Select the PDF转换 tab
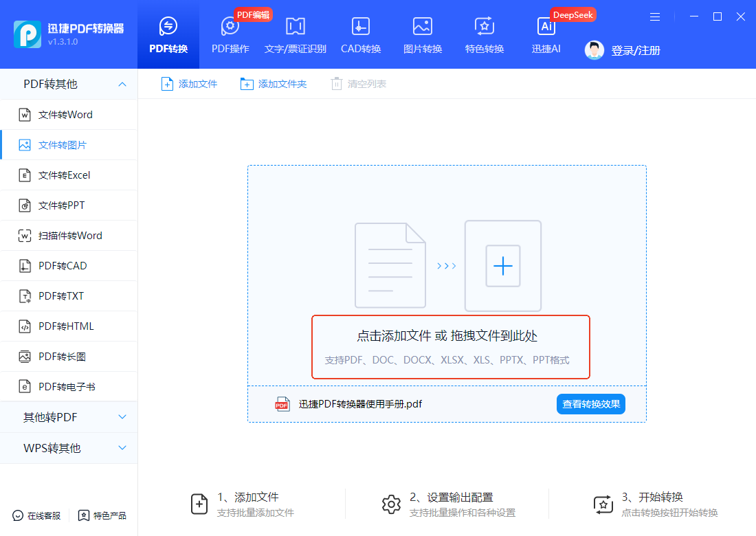 [x=168, y=35]
